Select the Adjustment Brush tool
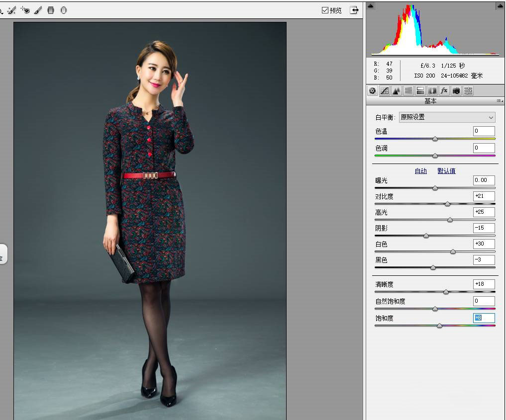This screenshot has height=420, width=506. 38,10
